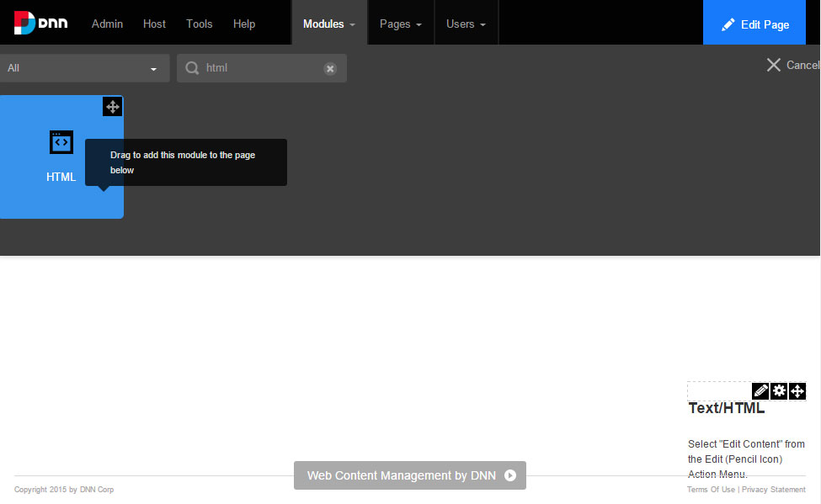Expand the Users dropdown menu
This screenshot has height=504, width=821.
click(466, 24)
